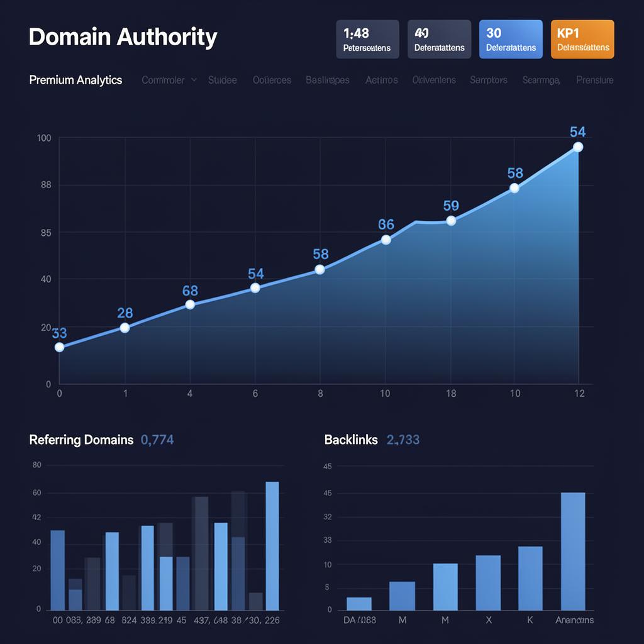Viewport: 644px width, 644px height.
Task: Click the DA 4083 axis label
Action: click(x=359, y=619)
